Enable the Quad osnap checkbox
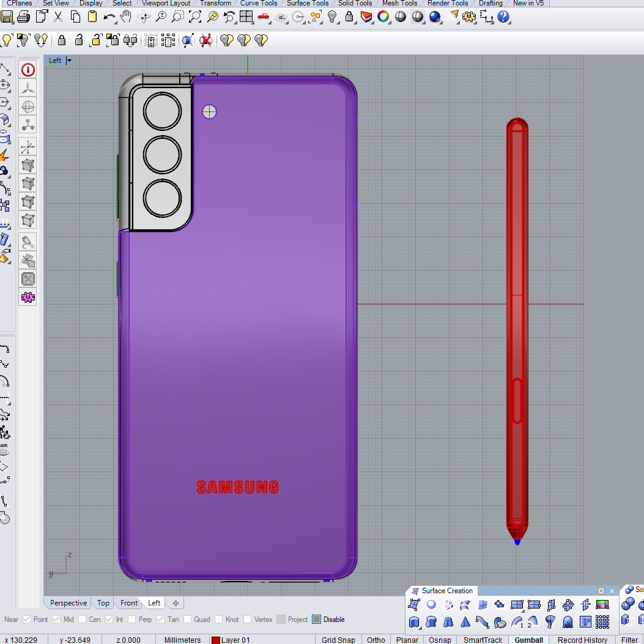Screen dimensions: 644x644 point(188,620)
